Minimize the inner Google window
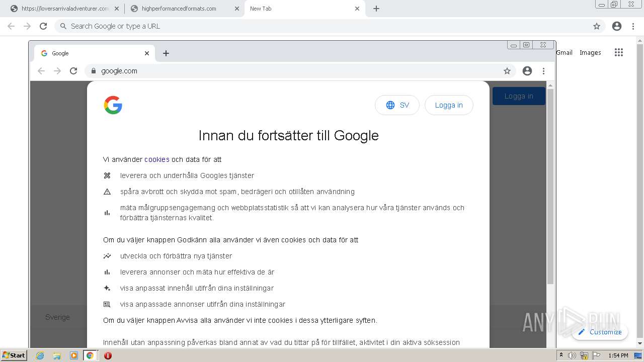Viewport: 644px width, 362px height. click(x=514, y=45)
